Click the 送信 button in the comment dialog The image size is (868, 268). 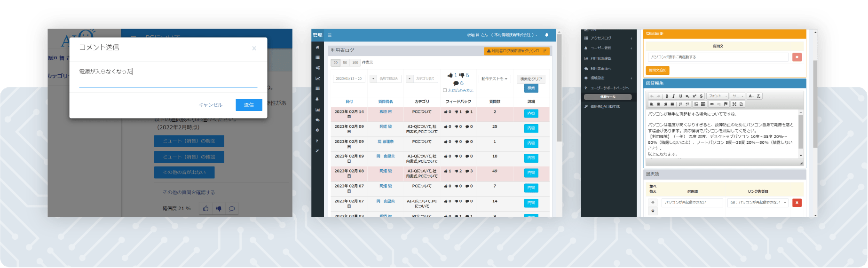(249, 105)
